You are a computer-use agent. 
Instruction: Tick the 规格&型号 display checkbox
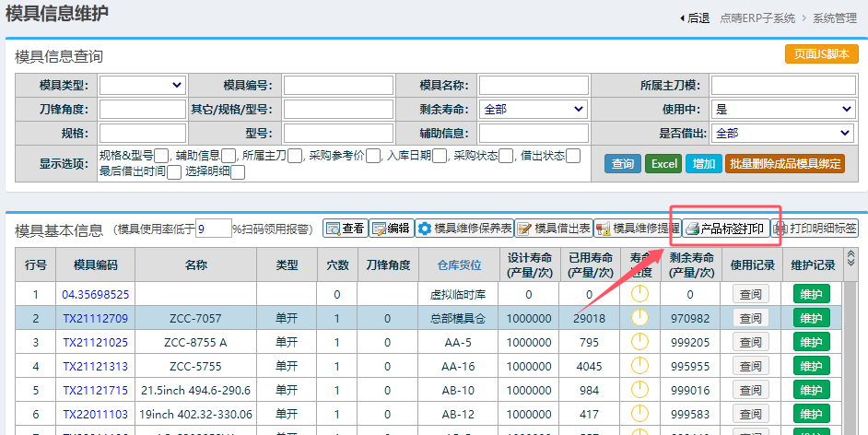(161, 156)
